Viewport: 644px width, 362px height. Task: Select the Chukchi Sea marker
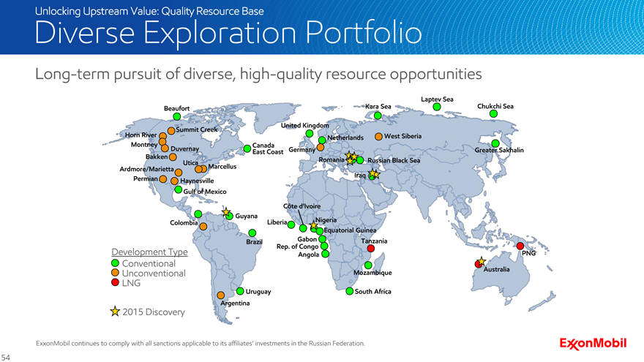[x=494, y=114]
